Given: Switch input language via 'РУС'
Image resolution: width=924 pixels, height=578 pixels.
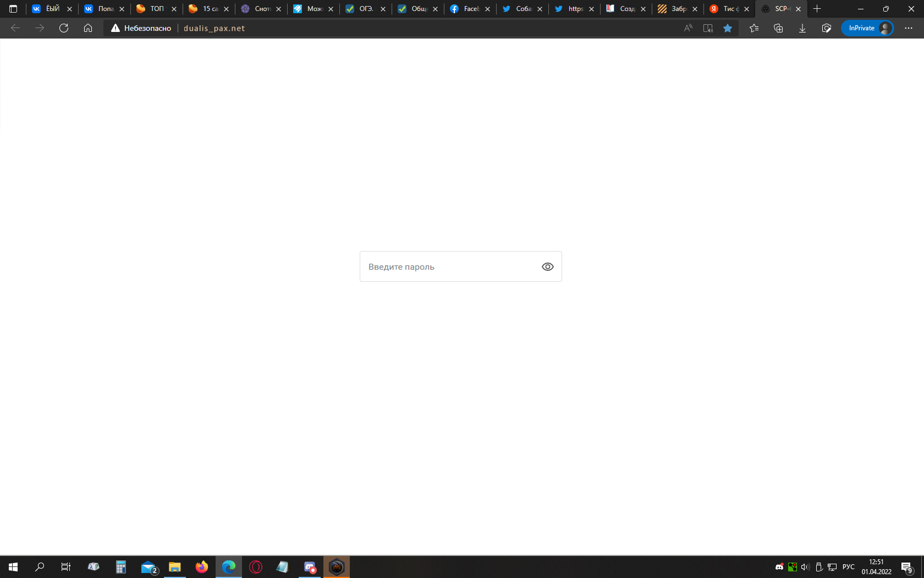Looking at the screenshot, I should (849, 567).
